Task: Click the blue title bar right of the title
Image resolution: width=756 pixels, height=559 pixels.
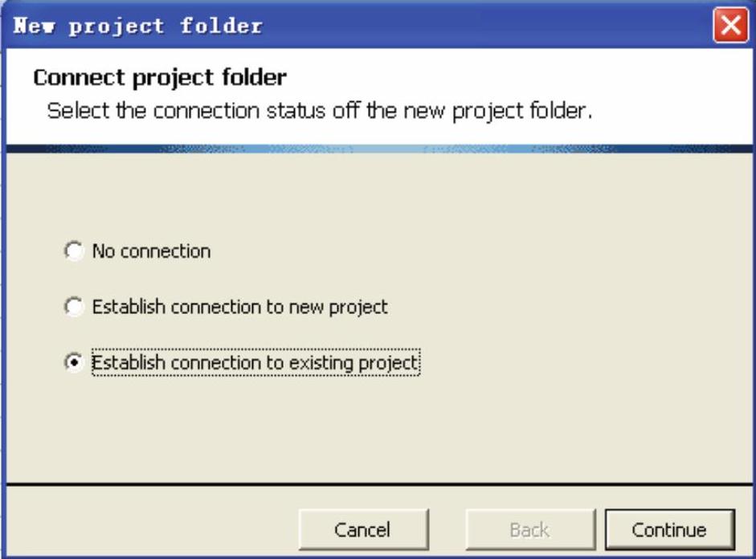Action: coord(482,26)
